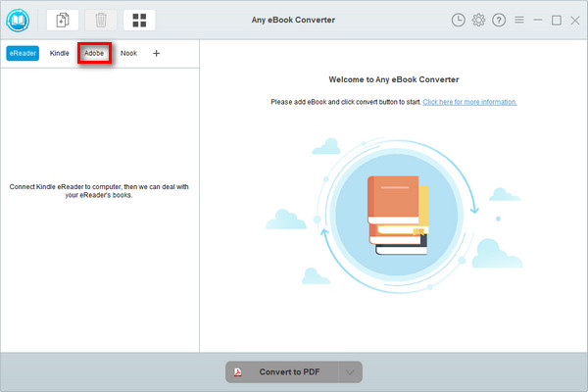Open the help question mark icon
This screenshot has height=392, width=588.
tap(499, 20)
